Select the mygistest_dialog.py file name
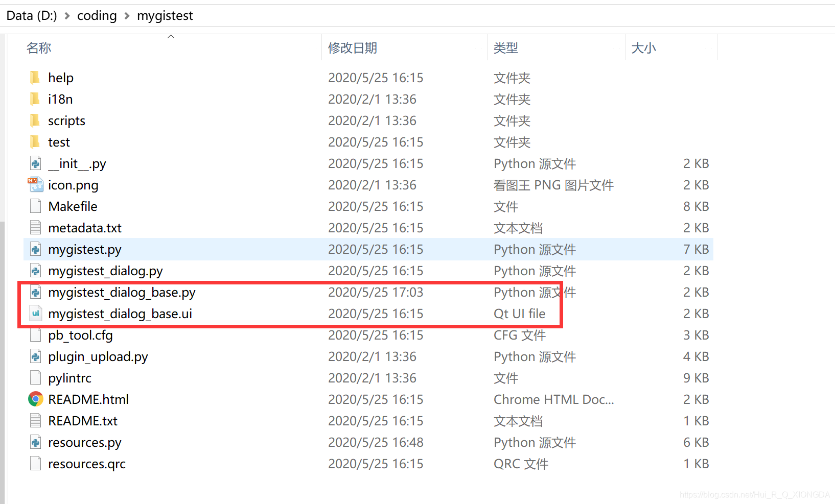 click(105, 271)
